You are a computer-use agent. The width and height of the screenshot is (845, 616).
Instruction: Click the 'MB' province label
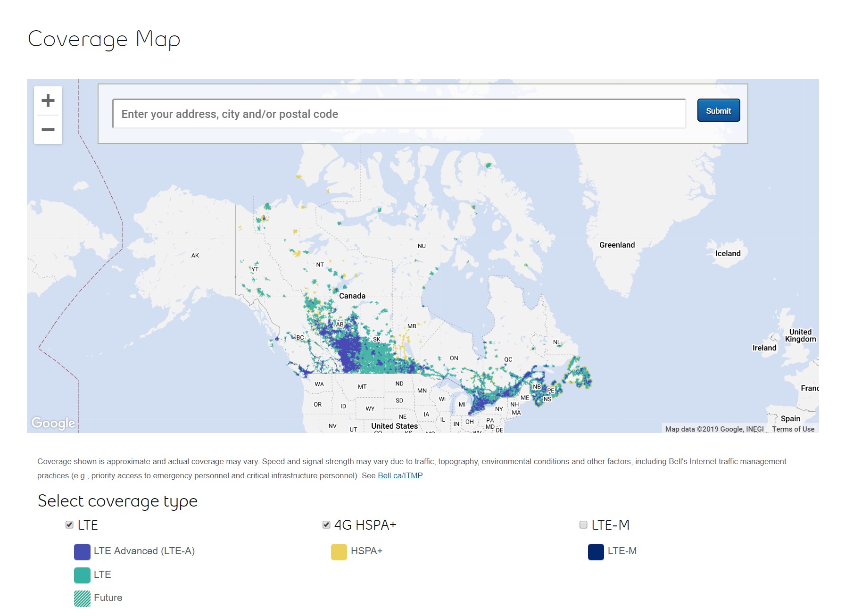[x=412, y=326]
